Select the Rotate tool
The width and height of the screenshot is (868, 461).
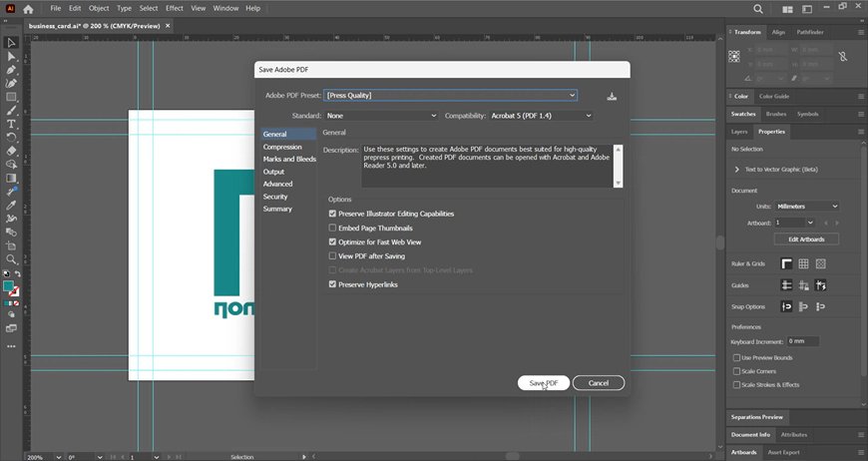point(11,138)
